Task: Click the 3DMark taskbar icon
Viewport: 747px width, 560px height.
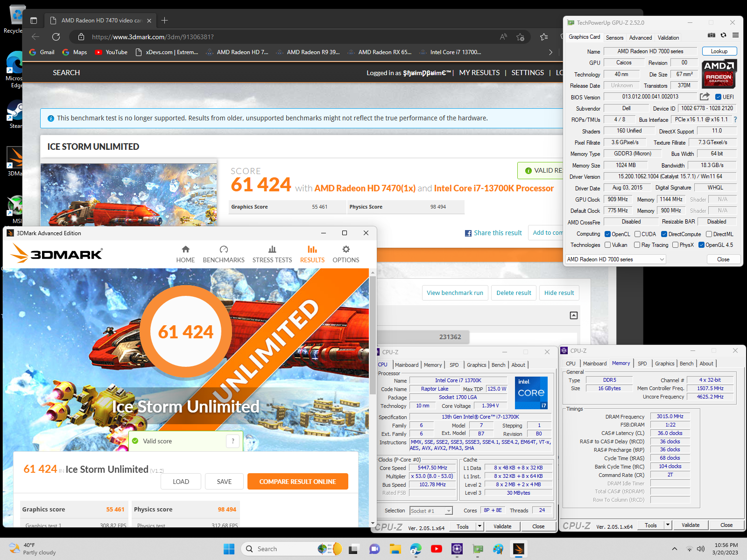Action: [518, 549]
